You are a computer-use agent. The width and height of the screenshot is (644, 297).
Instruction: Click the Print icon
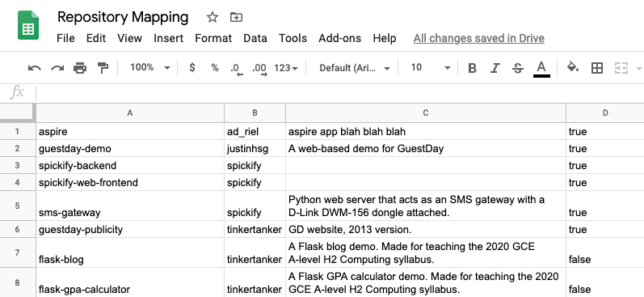pos(80,68)
